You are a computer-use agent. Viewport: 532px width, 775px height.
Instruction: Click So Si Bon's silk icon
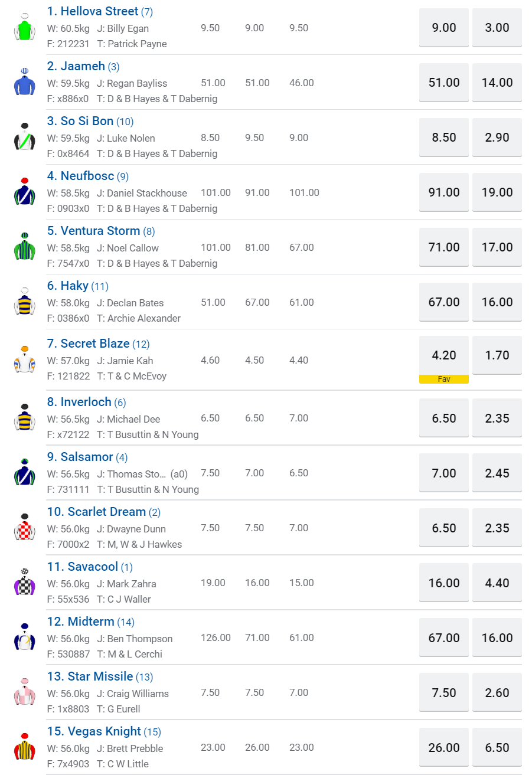(x=24, y=136)
